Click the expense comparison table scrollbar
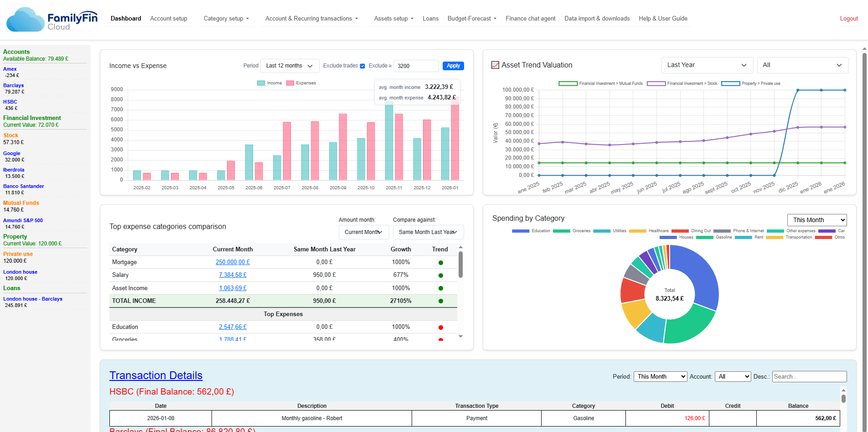 click(460, 265)
